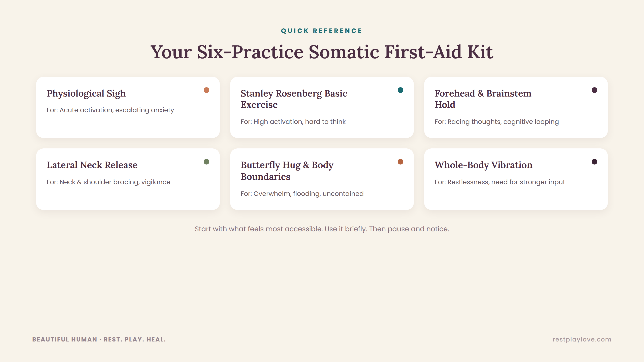Click the green dot on Lateral Neck Release card
Viewport: 644px width, 362px height.
(206, 162)
